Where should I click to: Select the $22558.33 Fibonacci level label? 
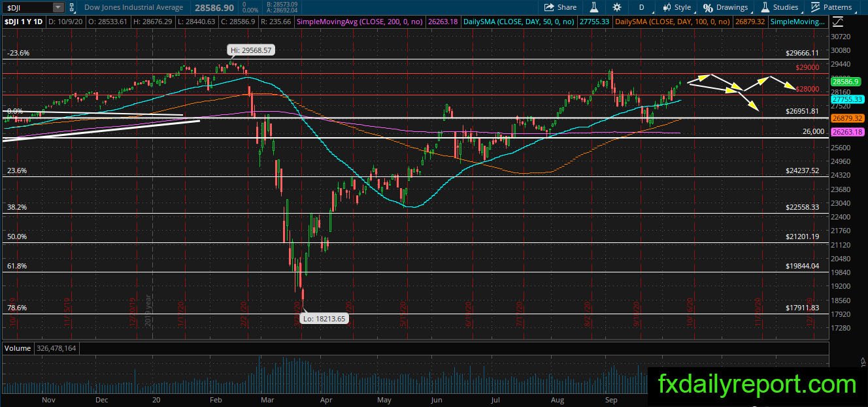(802, 207)
